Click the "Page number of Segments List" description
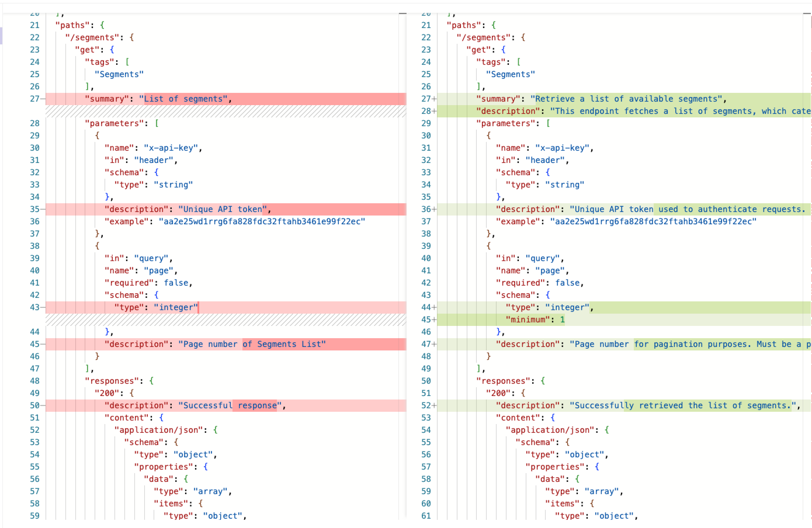 click(252, 345)
